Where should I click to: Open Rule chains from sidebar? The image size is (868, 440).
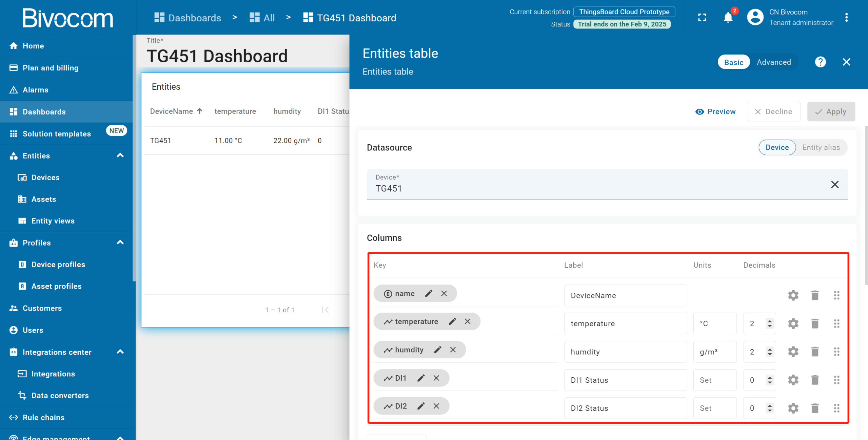43,417
